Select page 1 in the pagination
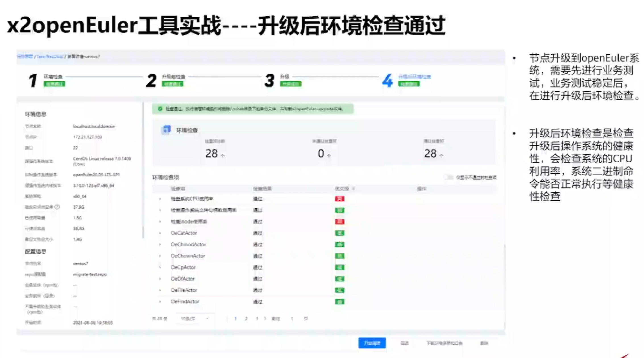The height and width of the screenshot is (358, 644). click(x=235, y=318)
